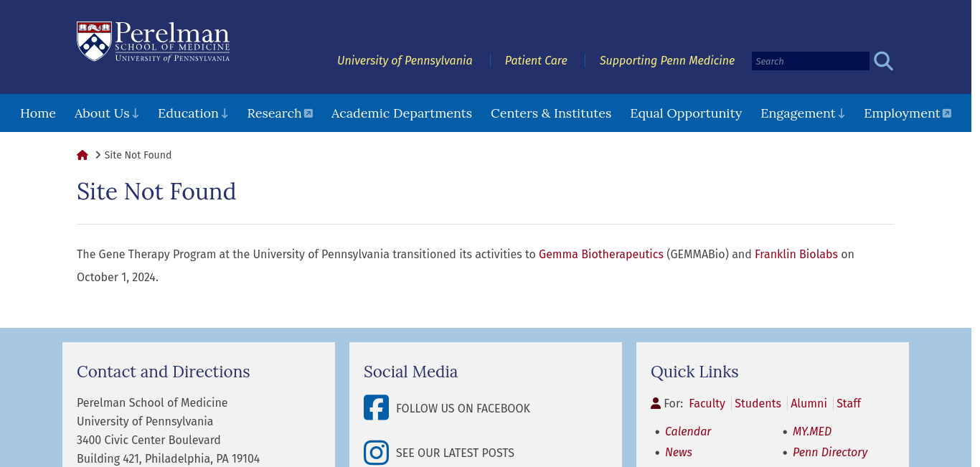Open the News quick link

pyautogui.click(x=679, y=452)
